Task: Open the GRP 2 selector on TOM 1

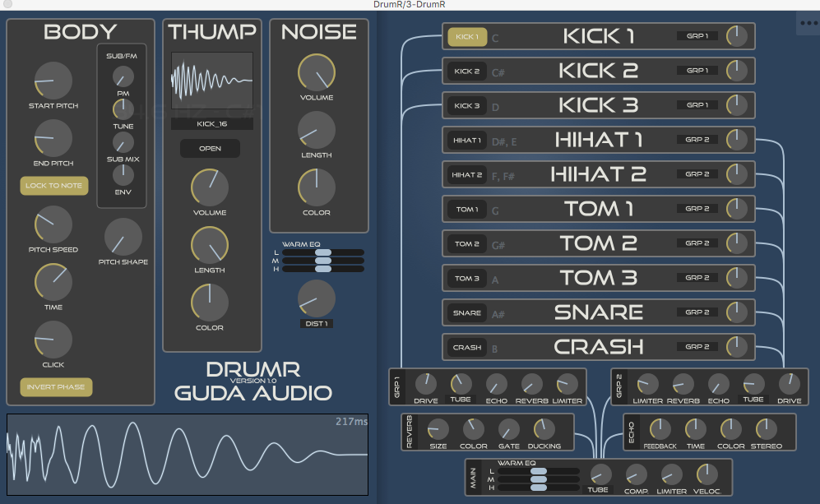Action: point(697,209)
